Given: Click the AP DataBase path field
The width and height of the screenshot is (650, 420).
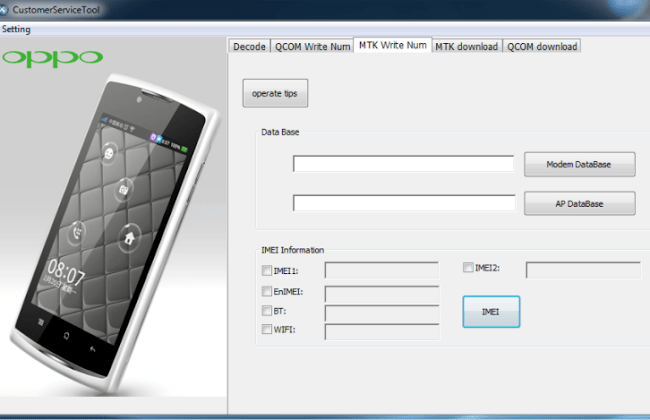Looking at the screenshot, I should click(x=404, y=203).
